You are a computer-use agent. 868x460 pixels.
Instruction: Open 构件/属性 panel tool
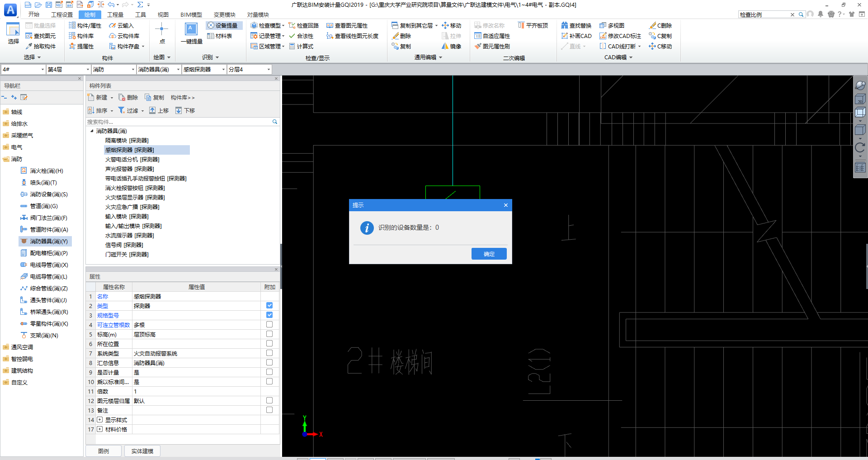click(85, 26)
